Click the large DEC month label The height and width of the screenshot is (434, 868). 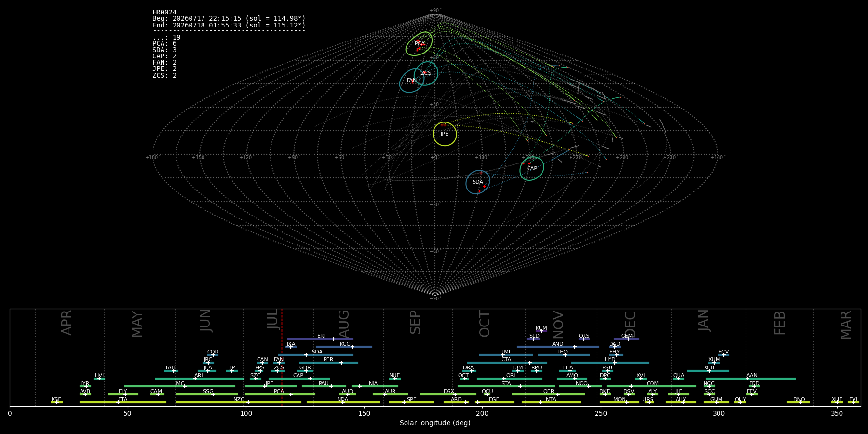pyautogui.click(x=630, y=324)
